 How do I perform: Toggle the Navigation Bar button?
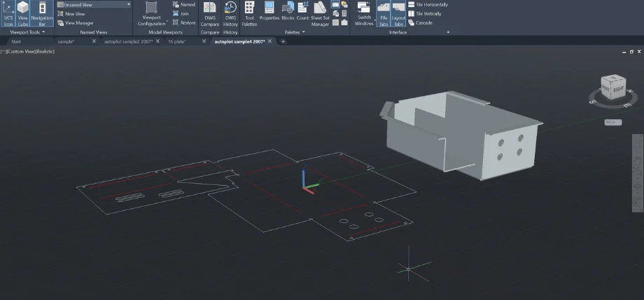42,13
